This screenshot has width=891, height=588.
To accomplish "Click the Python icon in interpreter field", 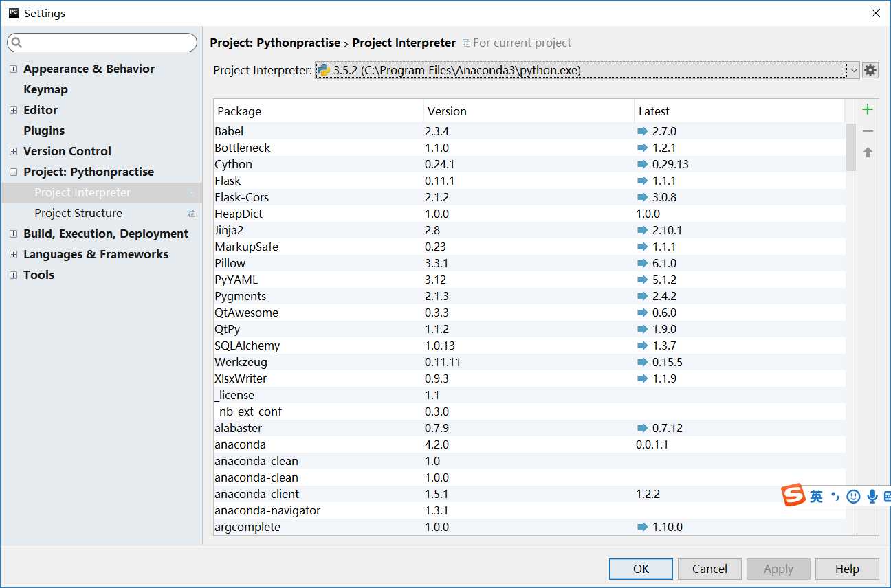I will coord(323,70).
